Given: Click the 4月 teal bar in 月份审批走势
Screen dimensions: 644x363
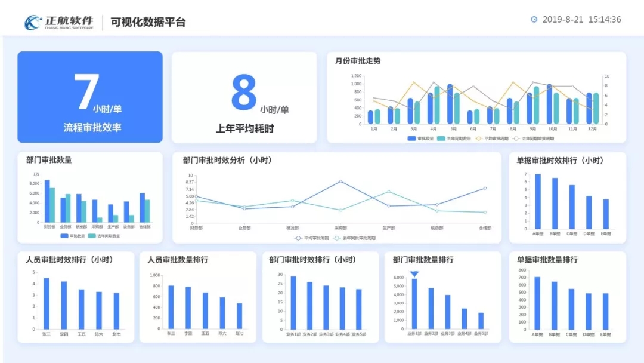Looking at the screenshot, I should coord(437,105).
